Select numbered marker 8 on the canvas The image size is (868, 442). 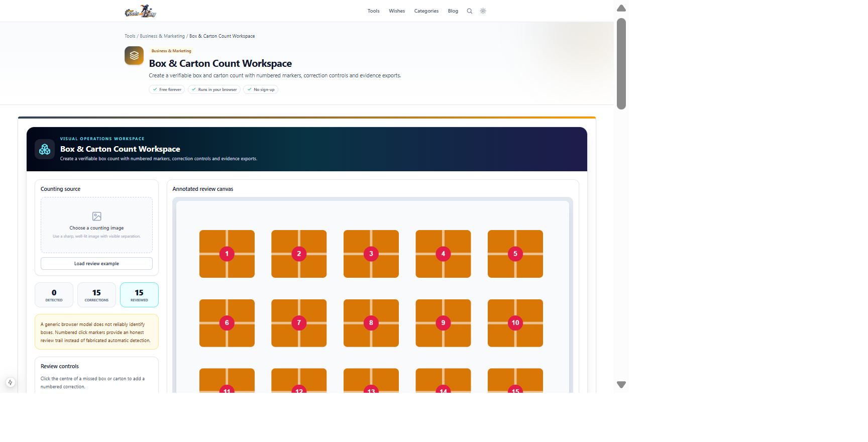[371, 323]
